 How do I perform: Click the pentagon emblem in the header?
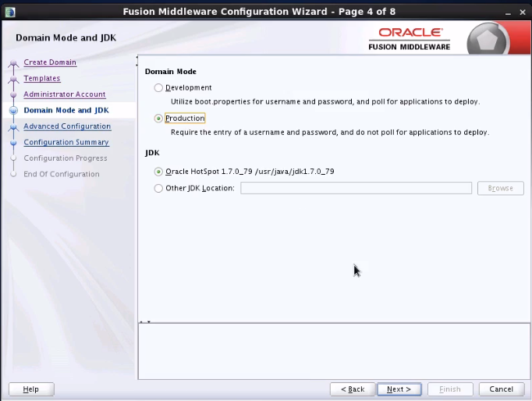[x=487, y=40]
